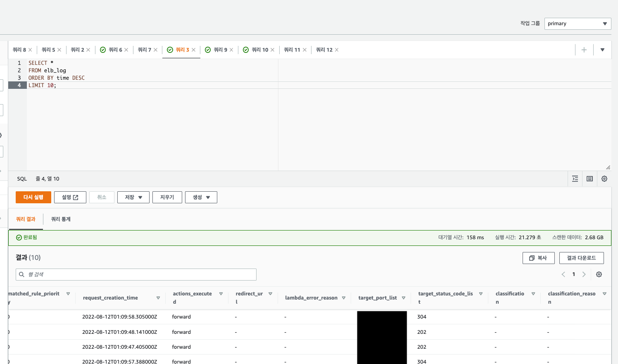Click the 결과 다운로드 download button
618x364 pixels.
pos(581,258)
